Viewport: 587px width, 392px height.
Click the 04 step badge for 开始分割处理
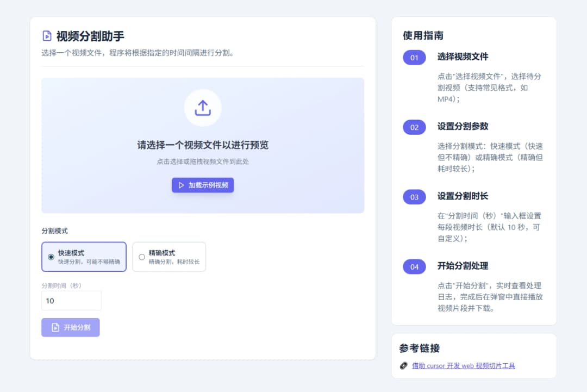click(x=414, y=266)
